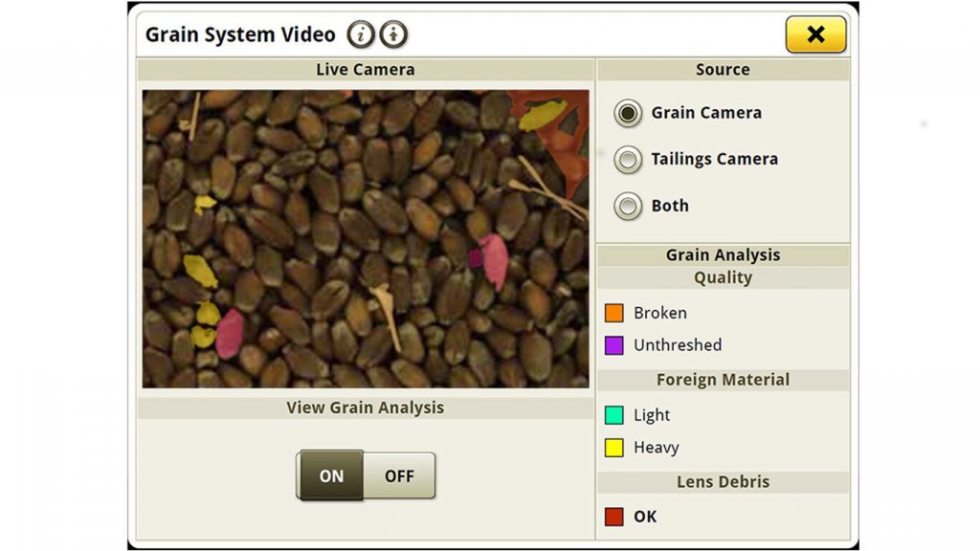Select Both cameras as source
The width and height of the screenshot is (980, 551).
(x=628, y=207)
